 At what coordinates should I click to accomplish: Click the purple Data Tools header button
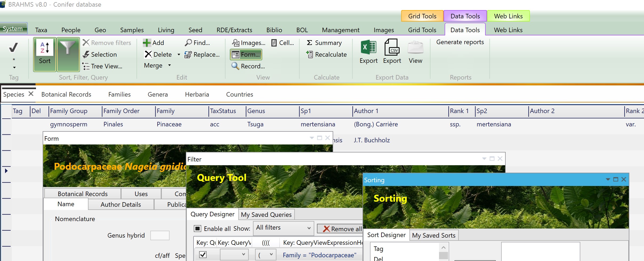pos(465,16)
